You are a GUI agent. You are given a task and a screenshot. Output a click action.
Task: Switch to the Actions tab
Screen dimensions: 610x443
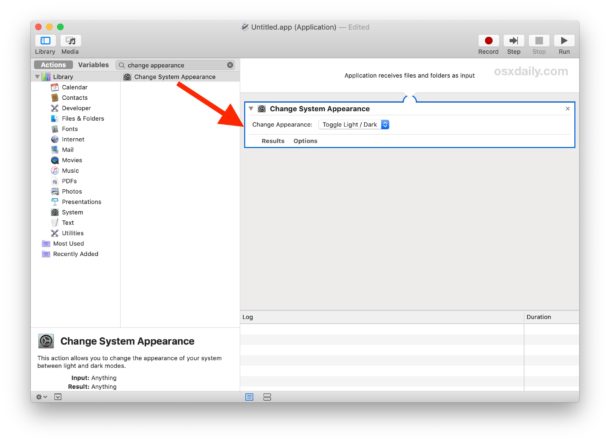[x=53, y=65]
